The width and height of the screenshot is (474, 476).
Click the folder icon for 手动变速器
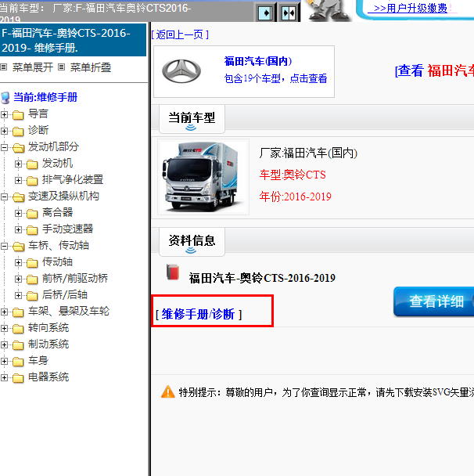click(x=32, y=230)
